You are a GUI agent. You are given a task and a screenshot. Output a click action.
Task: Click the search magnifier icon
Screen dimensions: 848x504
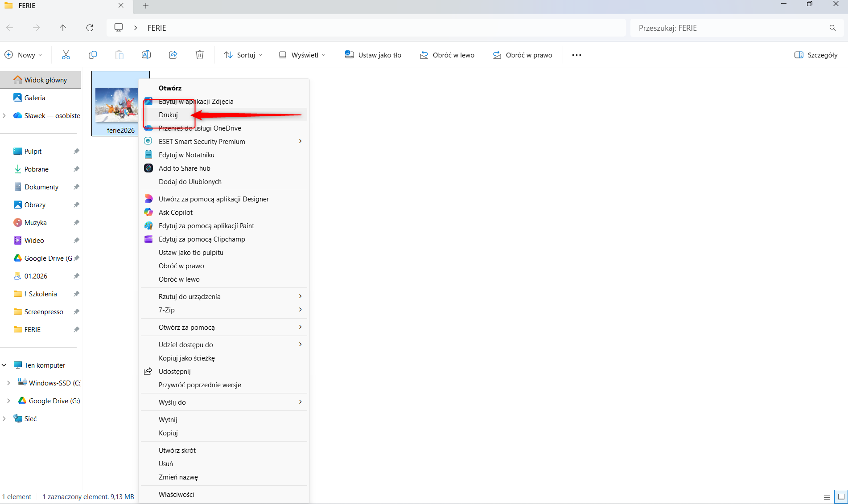(x=832, y=28)
